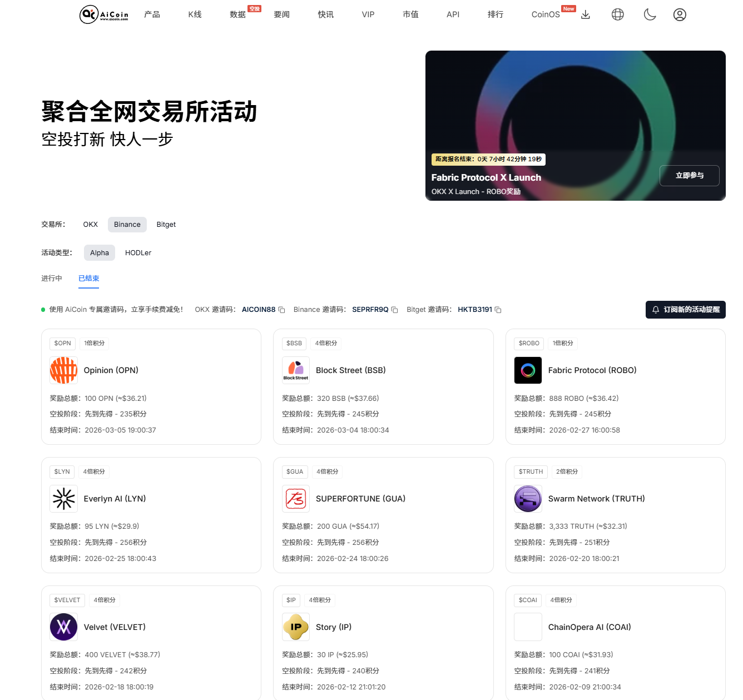Screen dimensions: 743x700
Task: Open the VIP menu item
Action: pos(368,14)
